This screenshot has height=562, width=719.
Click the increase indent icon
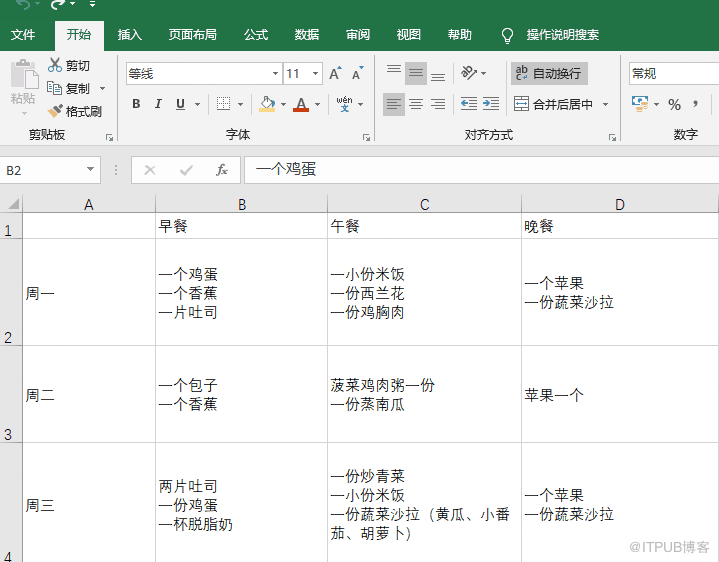[490, 104]
